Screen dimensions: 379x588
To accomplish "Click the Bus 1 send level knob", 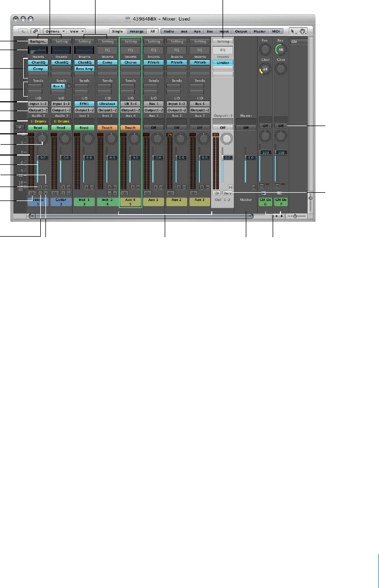I will tap(69, 86).
